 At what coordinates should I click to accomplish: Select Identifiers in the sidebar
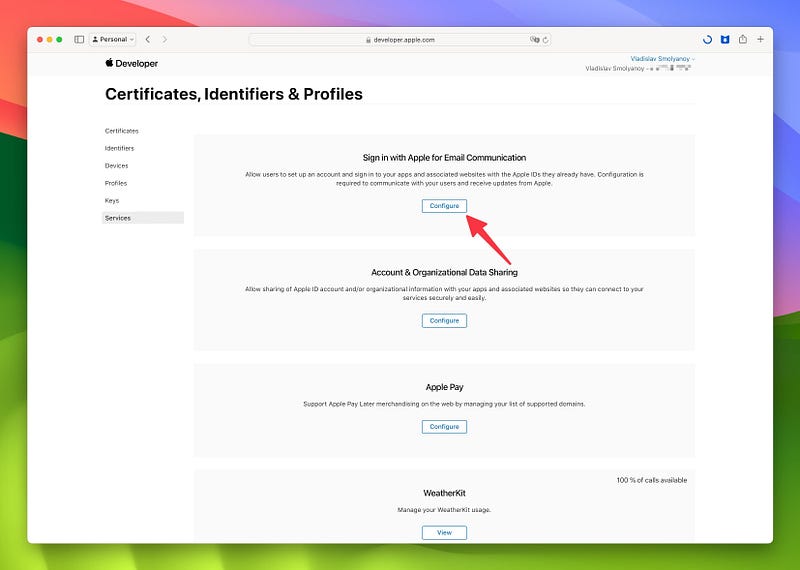119,148
